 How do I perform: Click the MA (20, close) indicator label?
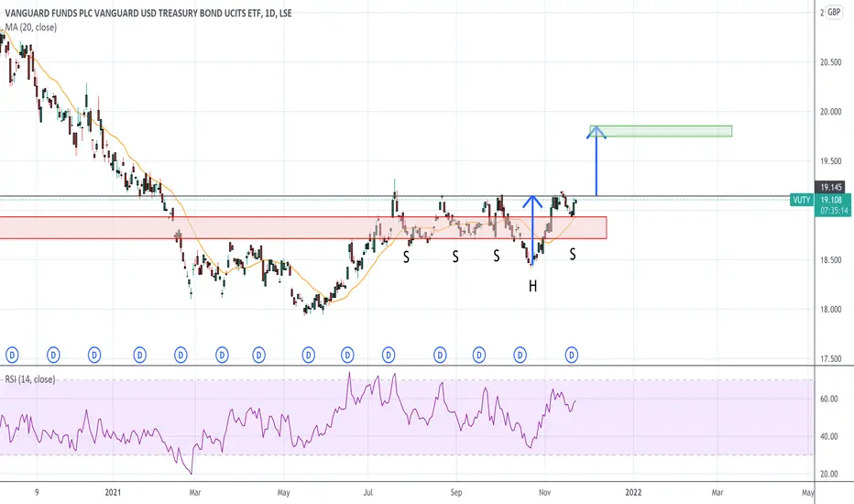tap(31, 27)
